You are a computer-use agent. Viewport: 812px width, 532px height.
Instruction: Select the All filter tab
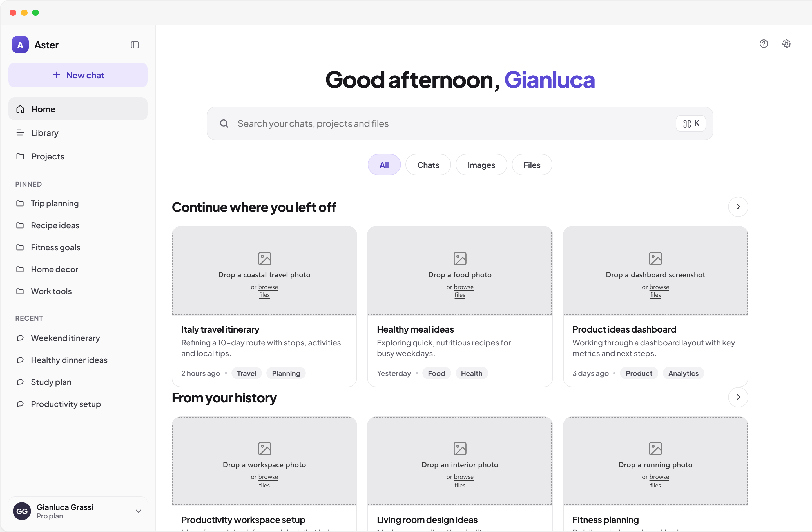384,165
